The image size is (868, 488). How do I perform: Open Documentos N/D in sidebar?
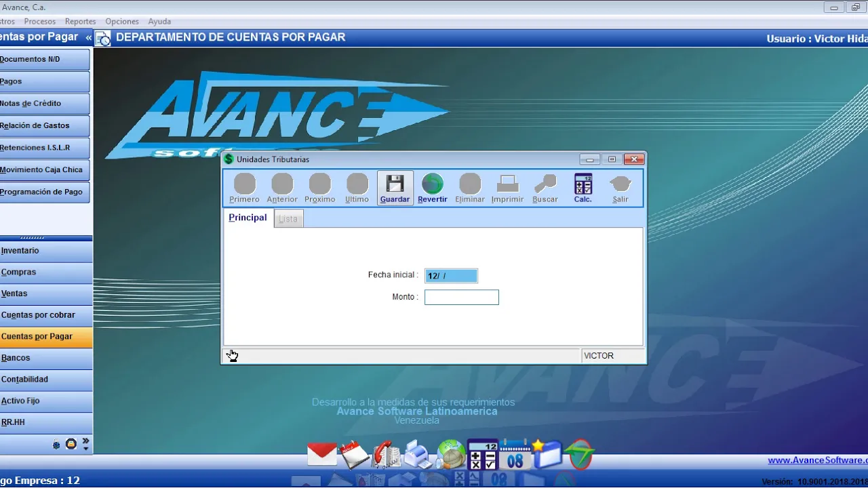(x=45, y=60)
